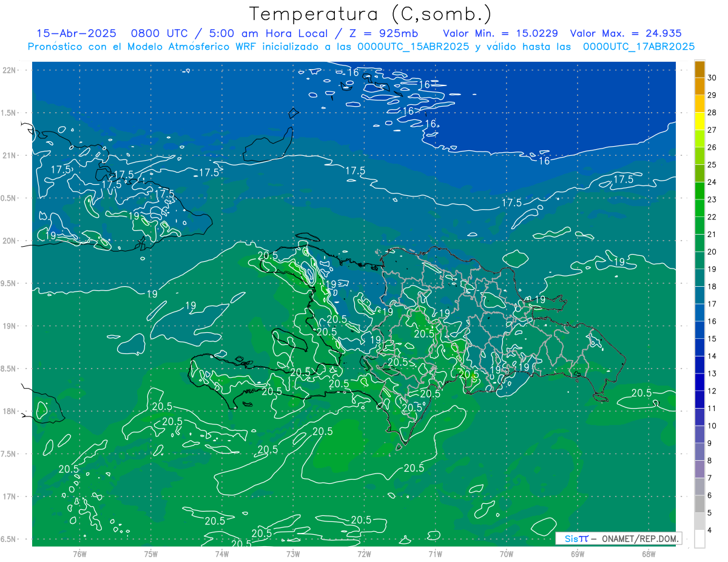The height and width of the screenshot is (562, 728).
Task: Click the 'Valor Max. = 24.935' readout
Action: (x=626, y=33)
